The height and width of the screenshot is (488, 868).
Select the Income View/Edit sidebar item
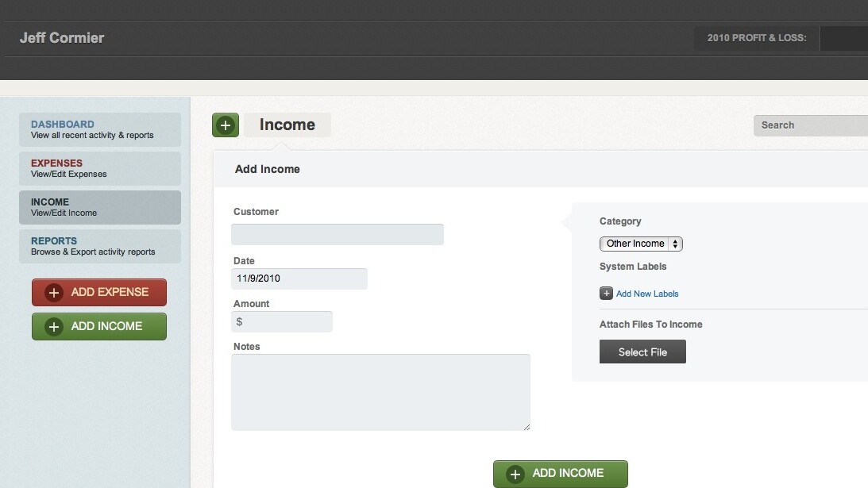pyautogui.click(x=100, y=207)
